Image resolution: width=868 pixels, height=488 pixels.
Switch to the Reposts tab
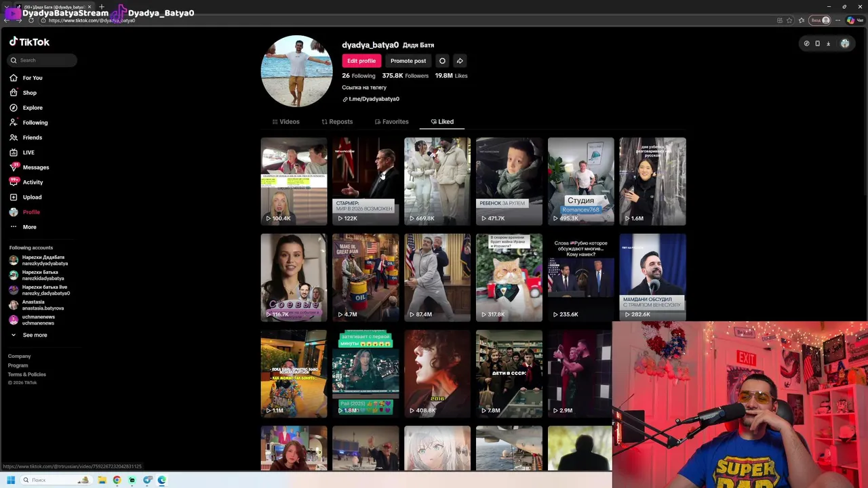click(337, 122)
